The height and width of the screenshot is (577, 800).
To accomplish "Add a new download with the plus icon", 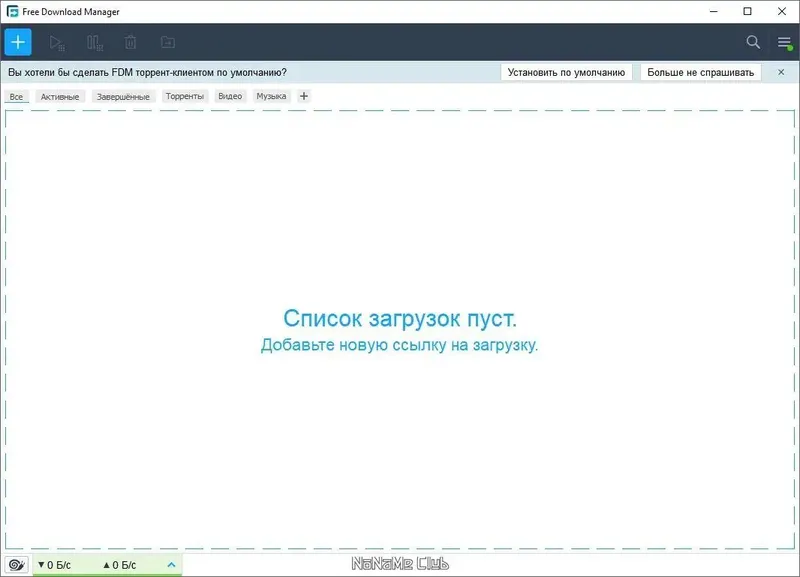I will click(17, 42).
